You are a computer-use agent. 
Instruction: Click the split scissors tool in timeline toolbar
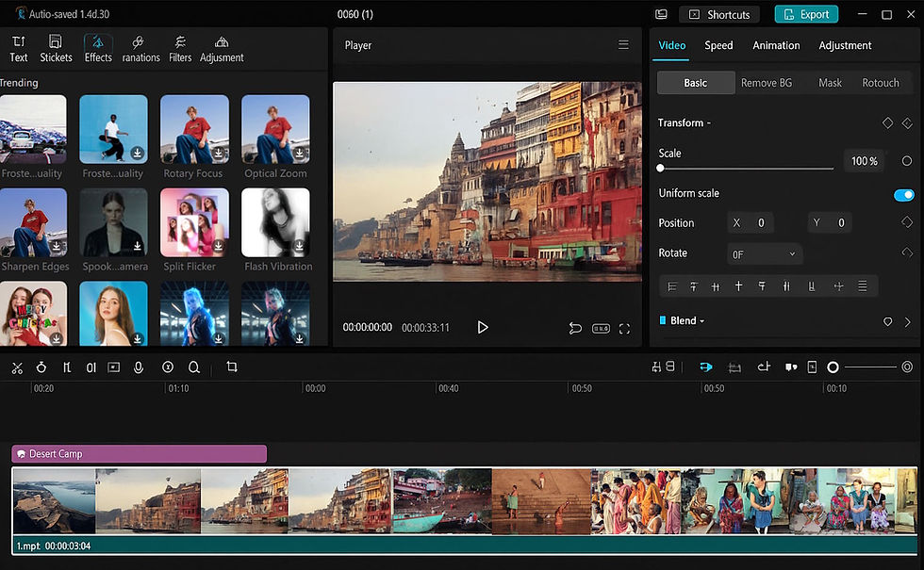click(x=17, y=367)
